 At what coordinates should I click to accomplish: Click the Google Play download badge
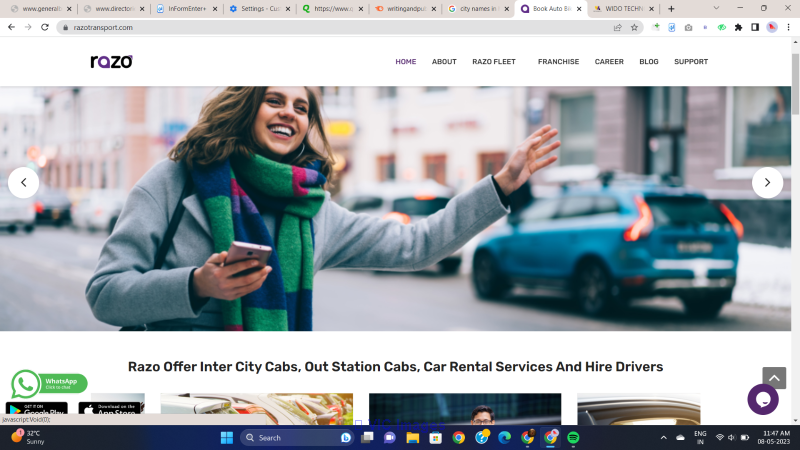tap(36, 409)
